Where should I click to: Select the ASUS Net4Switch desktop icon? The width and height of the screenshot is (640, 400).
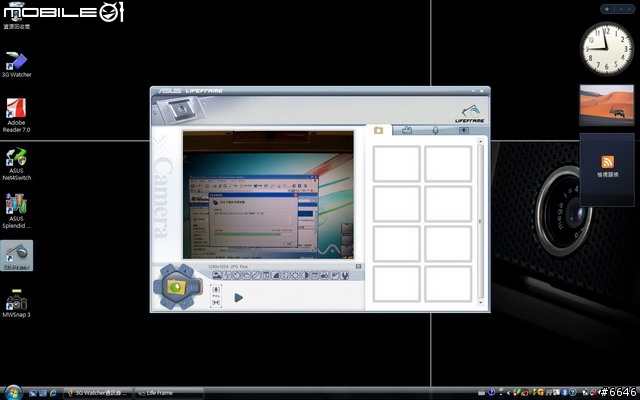[16, 164]
